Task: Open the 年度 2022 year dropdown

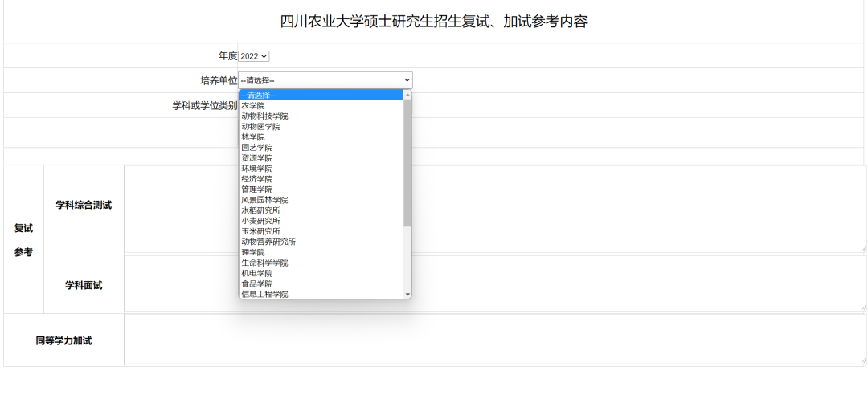Action: 254,56
